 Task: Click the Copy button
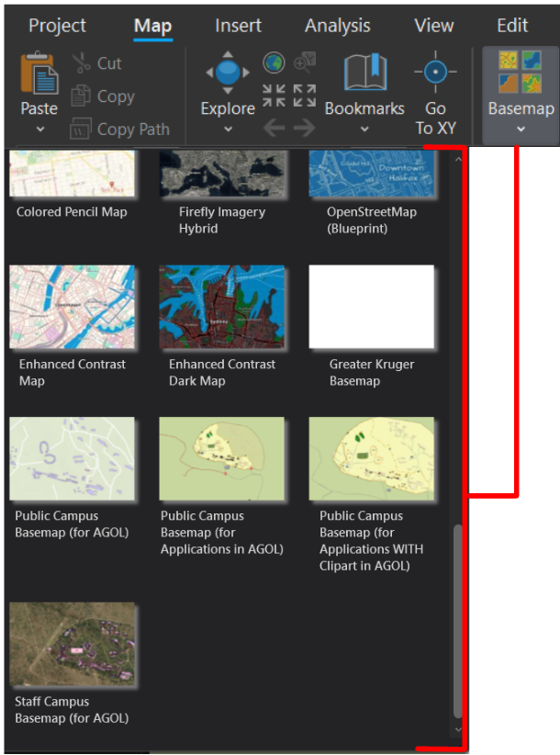click(x=103, y=96)
